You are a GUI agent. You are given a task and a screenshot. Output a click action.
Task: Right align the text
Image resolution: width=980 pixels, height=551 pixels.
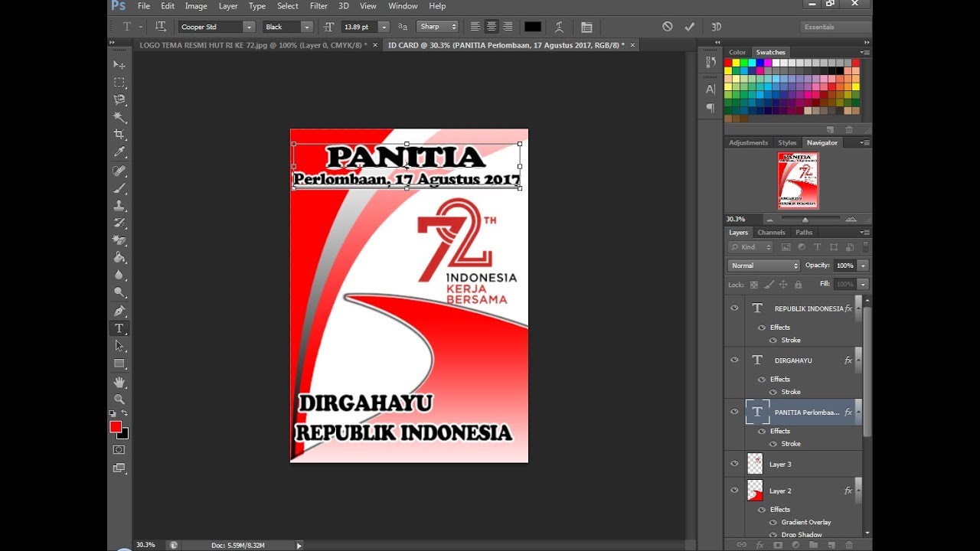click(x=508, y=27)
